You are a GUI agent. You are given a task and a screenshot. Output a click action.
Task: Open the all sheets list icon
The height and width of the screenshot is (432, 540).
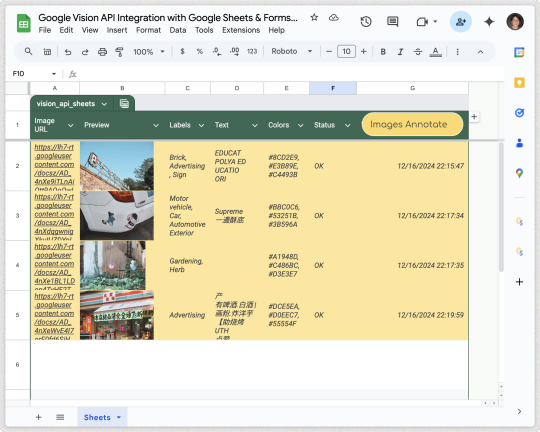tap(60, 417)
